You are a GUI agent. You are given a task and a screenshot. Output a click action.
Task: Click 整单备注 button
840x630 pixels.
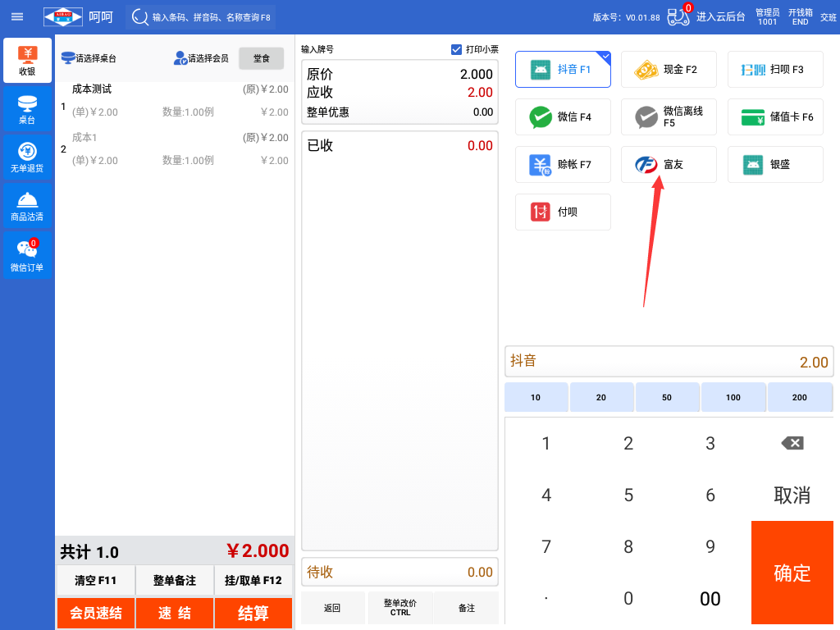pyautogui.click(x=175, y=580)
